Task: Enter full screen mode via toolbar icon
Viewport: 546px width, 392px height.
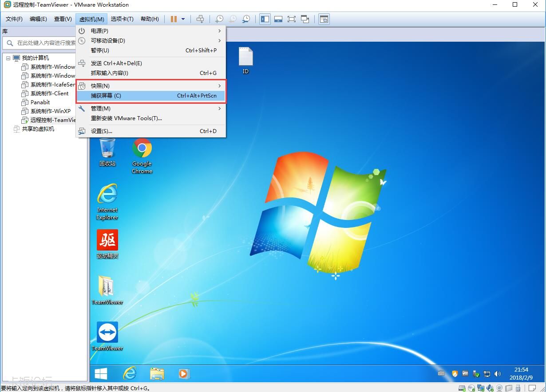Action: click(x=292, y=19)
